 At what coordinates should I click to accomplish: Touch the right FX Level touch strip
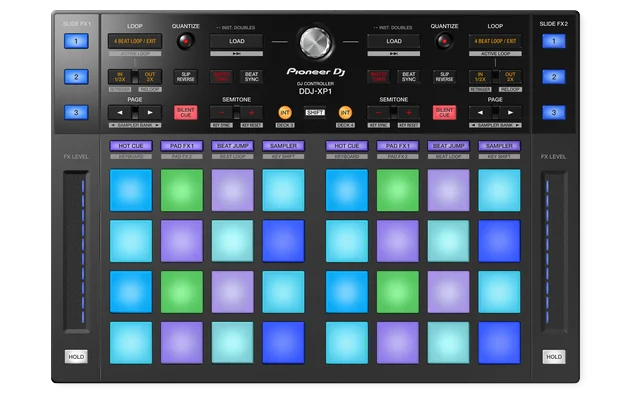click(554, 251)
